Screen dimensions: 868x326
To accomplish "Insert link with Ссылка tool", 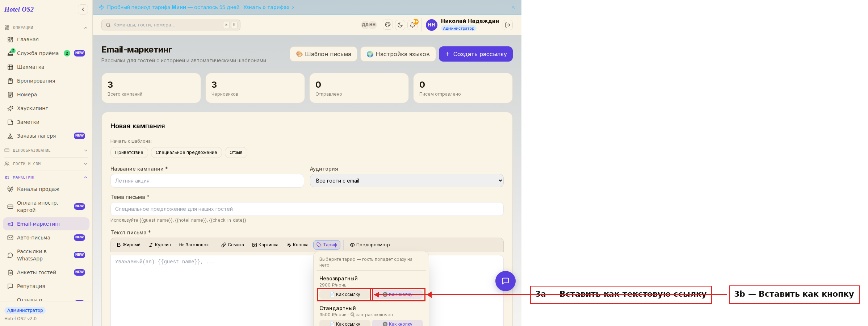I will click(233, 245).
